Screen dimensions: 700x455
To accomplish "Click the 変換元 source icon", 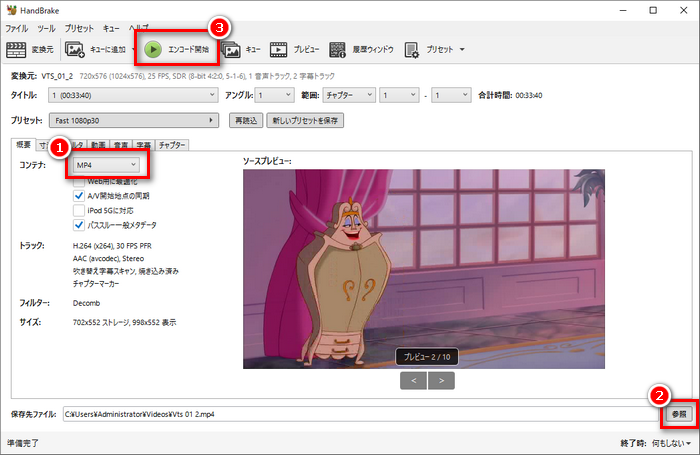I will [x=16, y=48].
